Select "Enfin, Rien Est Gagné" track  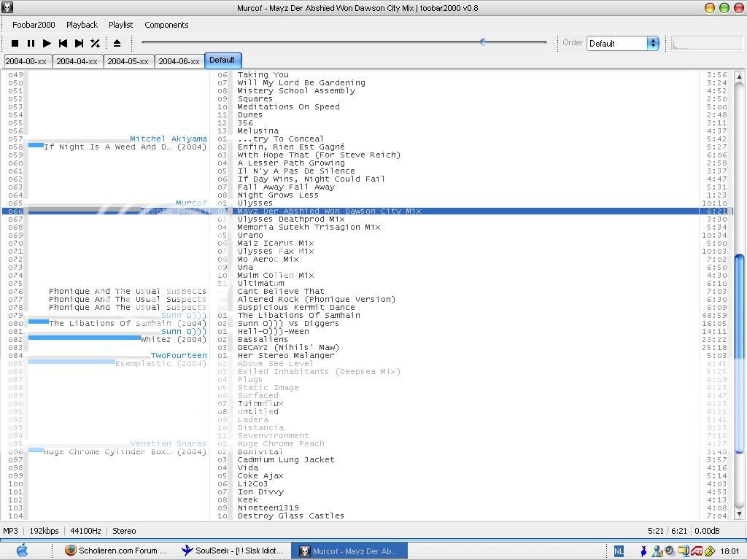click(290, 147)
